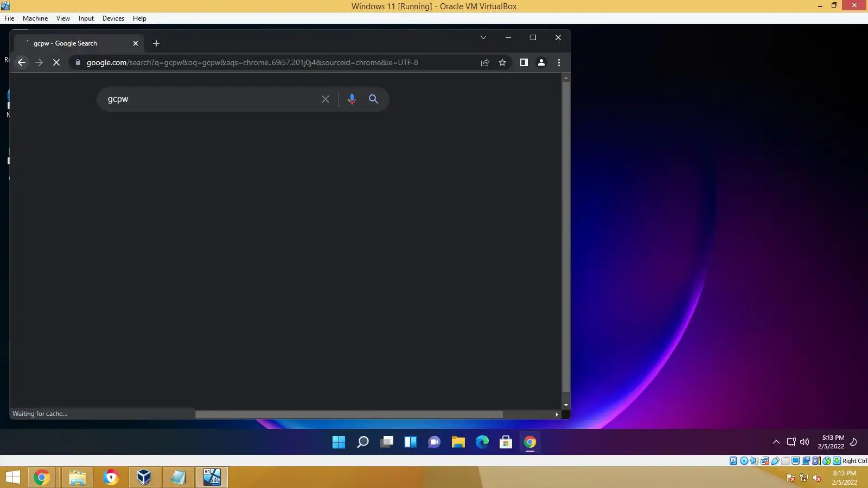Open the VirtualBox View menu
The height and width of the screenshot is (488, 868).
63,18
